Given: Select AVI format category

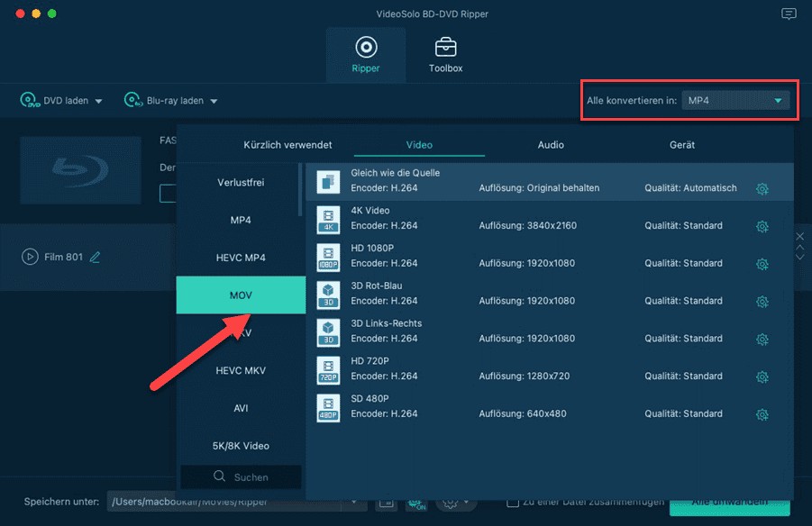Looking at the screenshot, I should pyautogui.click(x=241, y=409).
